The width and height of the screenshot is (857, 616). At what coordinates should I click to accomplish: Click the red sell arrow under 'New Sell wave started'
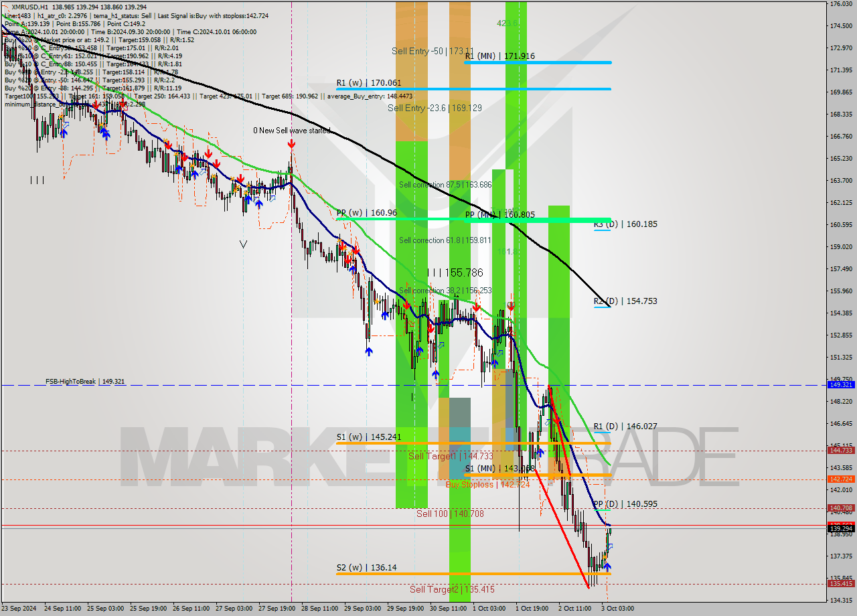[291, 144]
